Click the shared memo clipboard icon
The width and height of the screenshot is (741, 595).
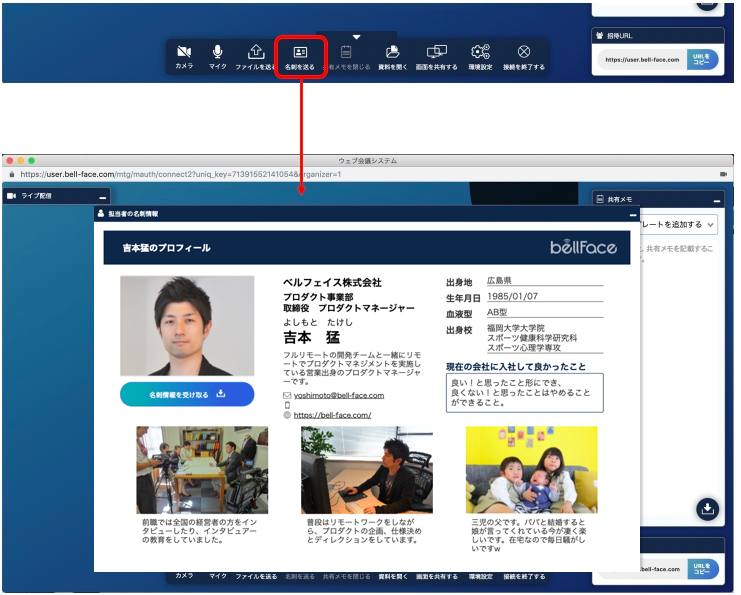click(x=346, y=52)
